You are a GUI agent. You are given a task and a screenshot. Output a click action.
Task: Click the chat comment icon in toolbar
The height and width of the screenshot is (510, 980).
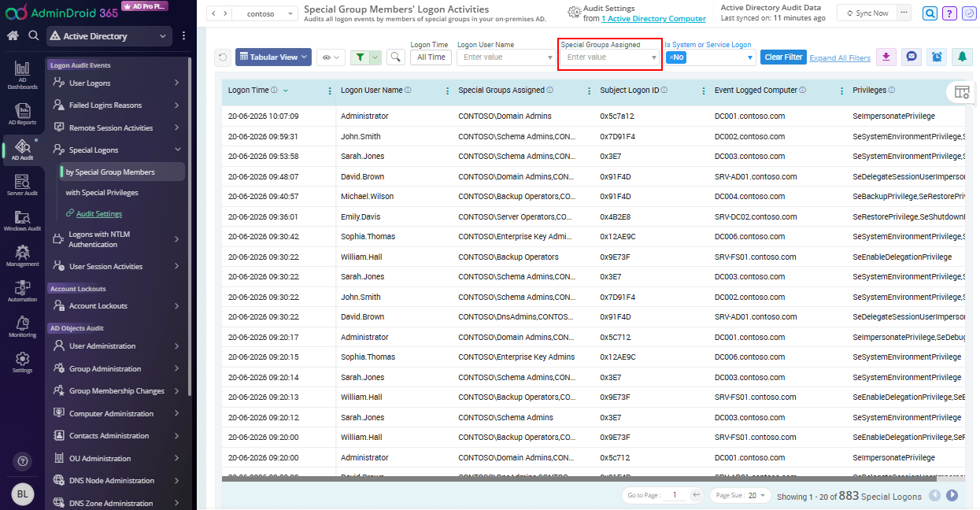pyautogui.click(x=912, y=57)
